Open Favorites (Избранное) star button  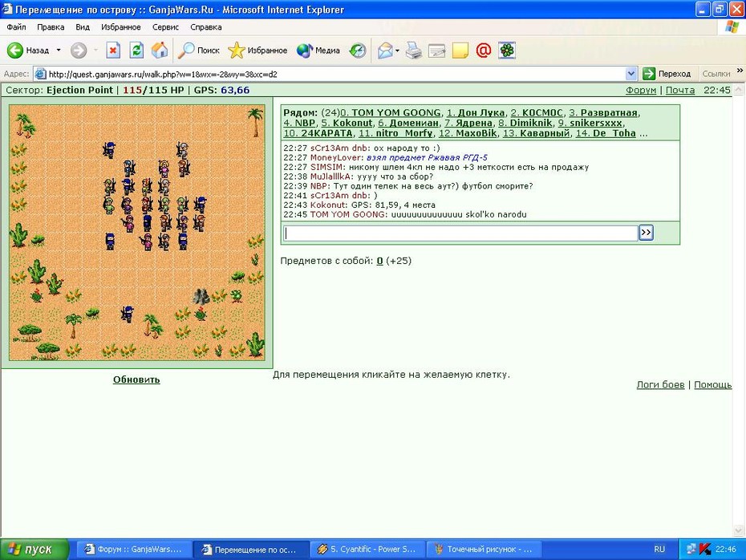tap(257, 50)
